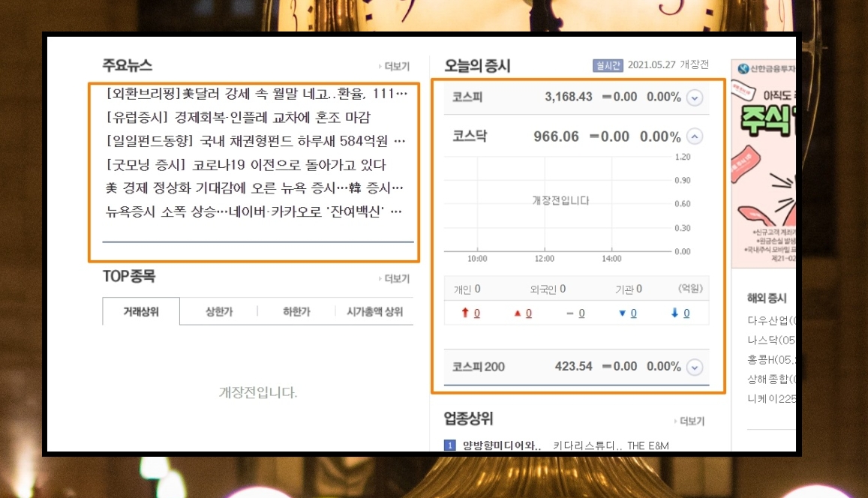Open 더보기 next to 주요뉴스

point(395,67)
